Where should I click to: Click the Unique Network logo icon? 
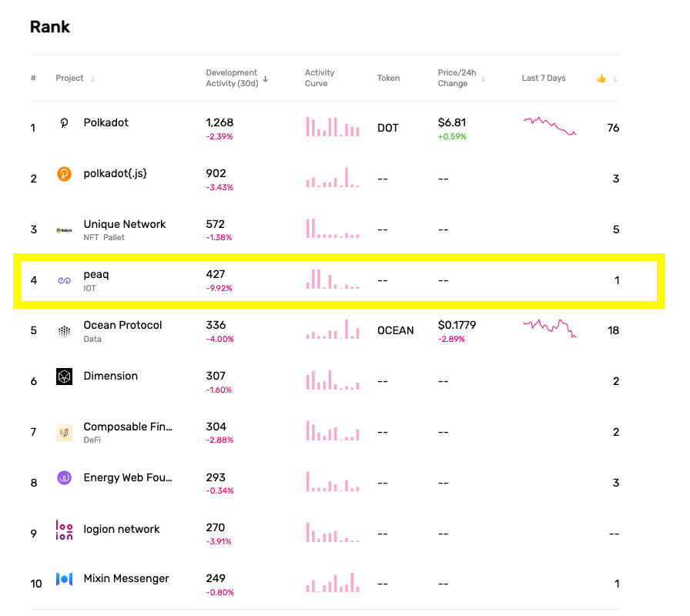64,230
